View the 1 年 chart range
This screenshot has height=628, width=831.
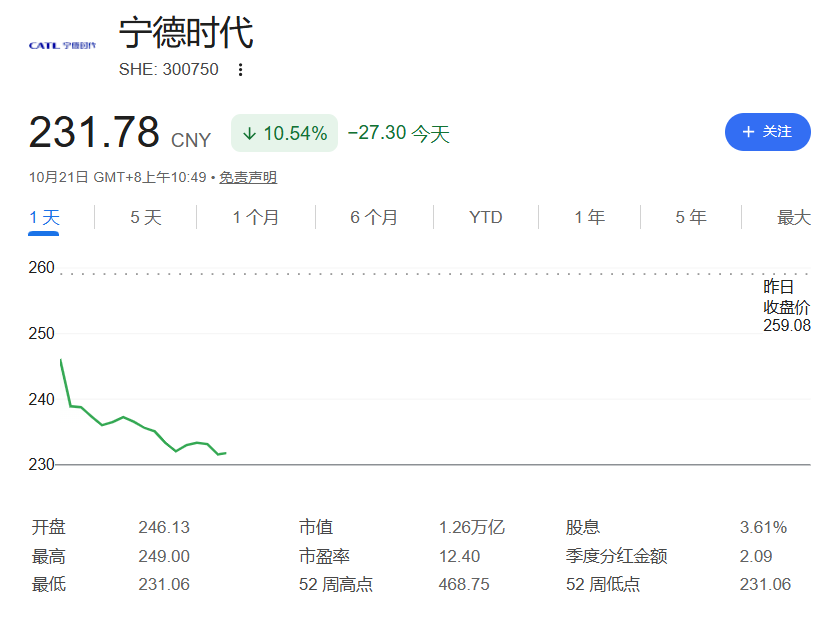click(590, 217)
